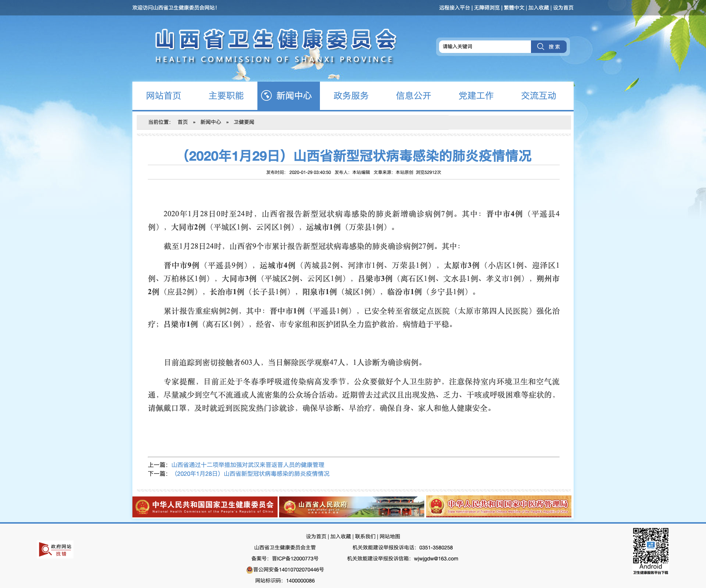Open next article (2020年1月28日) 疫情情况
Viewport: 706px width, 588px height.
250,474
